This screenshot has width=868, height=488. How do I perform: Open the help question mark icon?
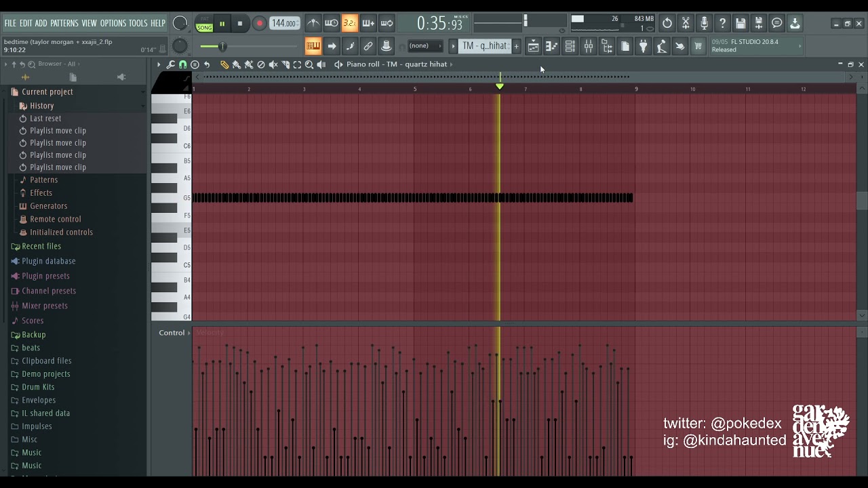pos(722,24)
